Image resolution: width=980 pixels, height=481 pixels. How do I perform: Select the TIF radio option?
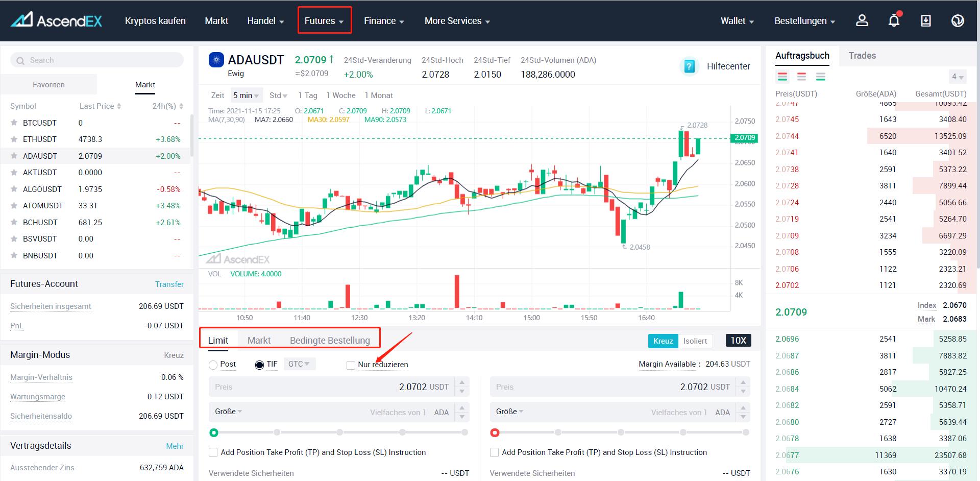259,365
